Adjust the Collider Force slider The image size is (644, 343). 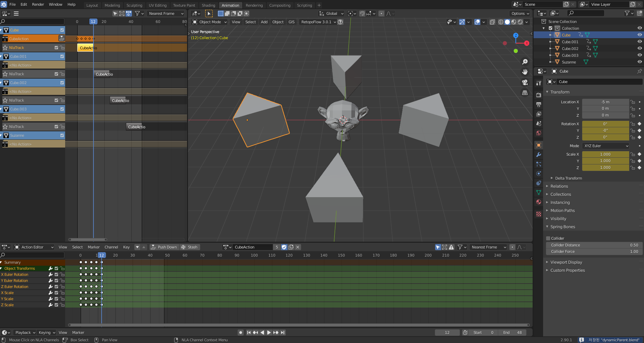click(594, 252)
